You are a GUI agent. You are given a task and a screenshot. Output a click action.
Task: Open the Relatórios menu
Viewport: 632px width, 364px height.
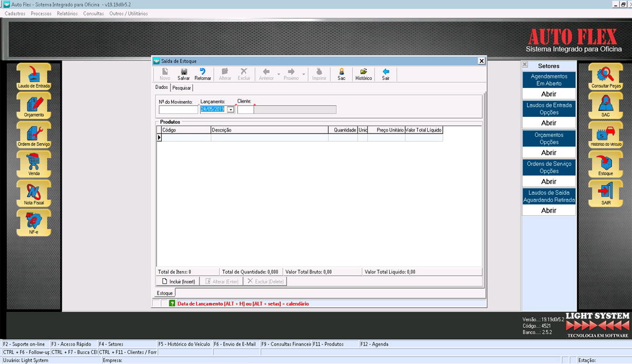pyautogui.click(x=67, y=13)
